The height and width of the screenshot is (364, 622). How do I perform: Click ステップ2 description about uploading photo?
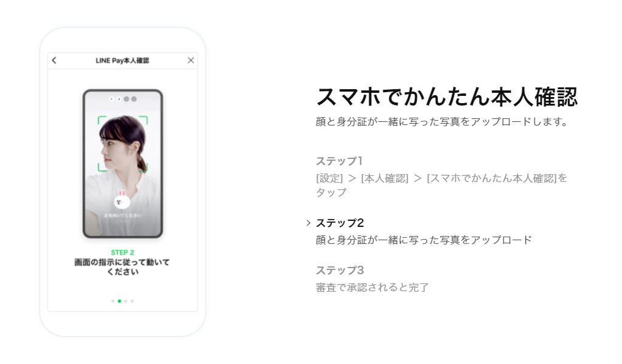pyautogui.click(x=423, y=240)
